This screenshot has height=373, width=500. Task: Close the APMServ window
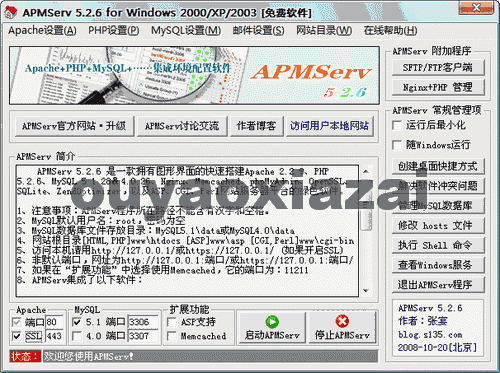476,8
